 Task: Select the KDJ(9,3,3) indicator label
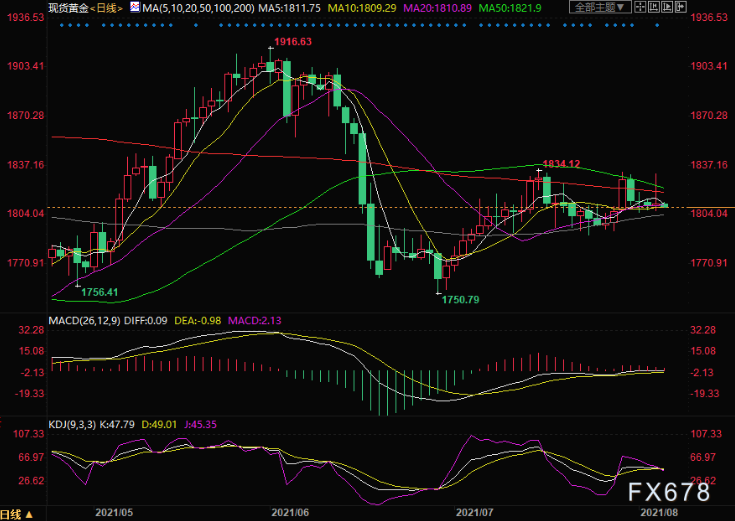[72, 425]
